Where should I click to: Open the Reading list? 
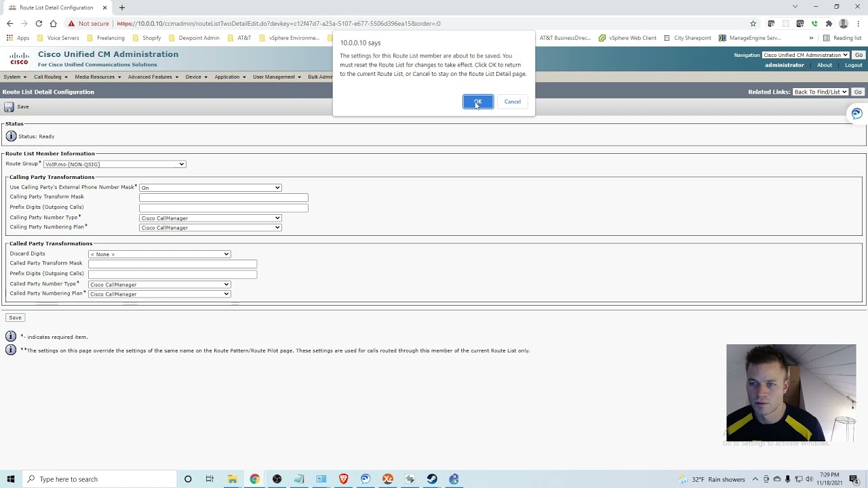[x=842, y=38]
